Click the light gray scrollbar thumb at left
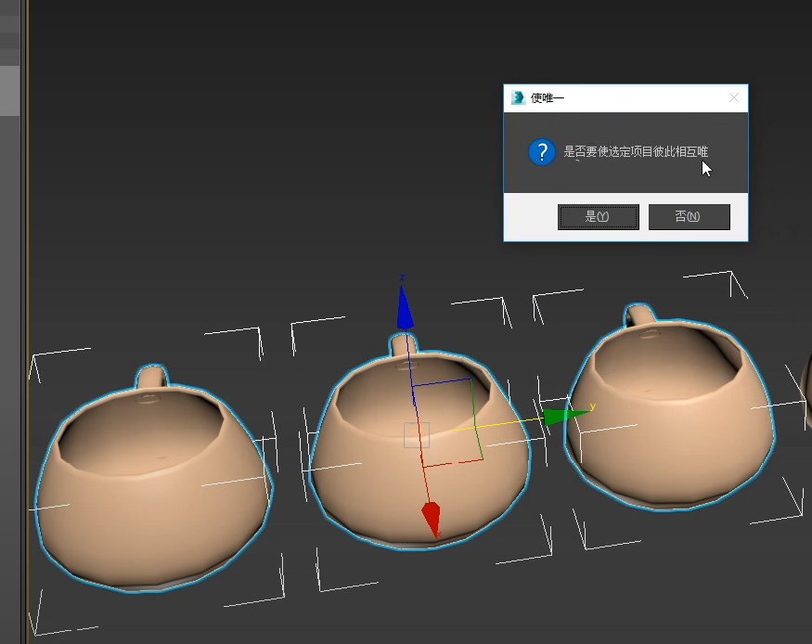 pos(9,91)
